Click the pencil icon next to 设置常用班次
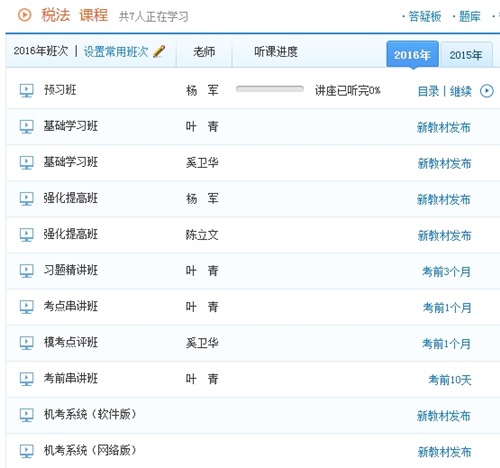This screenshot has height=468, width=500. tap(159, 51)
